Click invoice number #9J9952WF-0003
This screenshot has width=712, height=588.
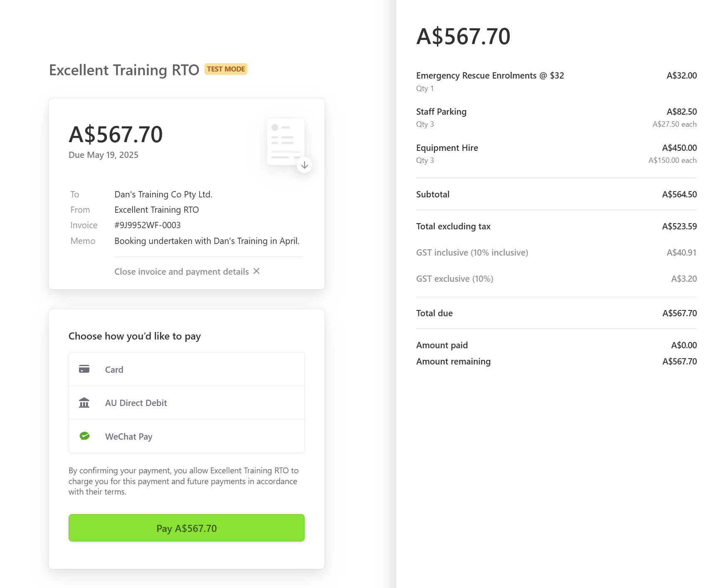[148, 225]
